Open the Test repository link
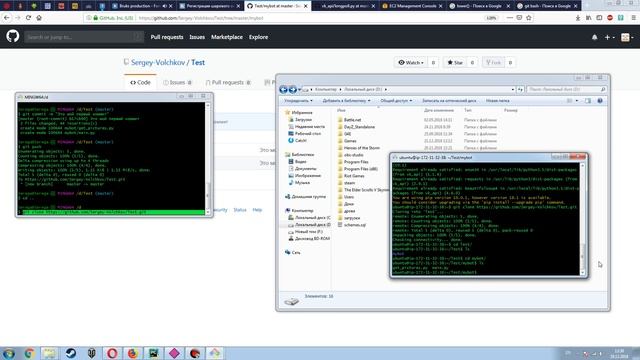640x360 pixels. click(198, 62)
